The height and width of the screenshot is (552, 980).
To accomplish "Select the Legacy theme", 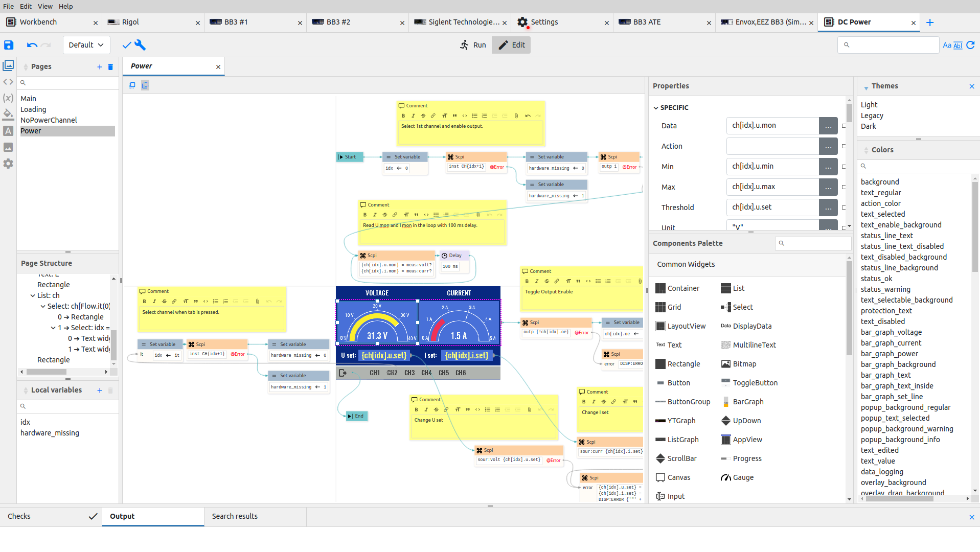I will 872,116.
